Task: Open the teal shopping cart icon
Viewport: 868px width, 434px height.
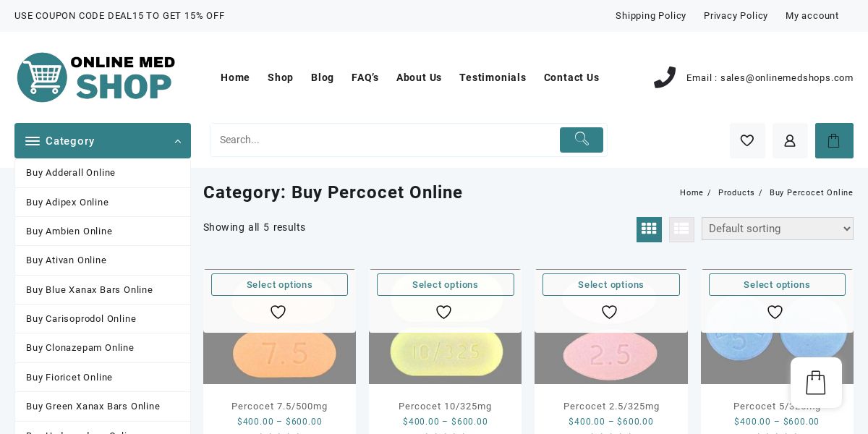Action: (x=834, y=140)
